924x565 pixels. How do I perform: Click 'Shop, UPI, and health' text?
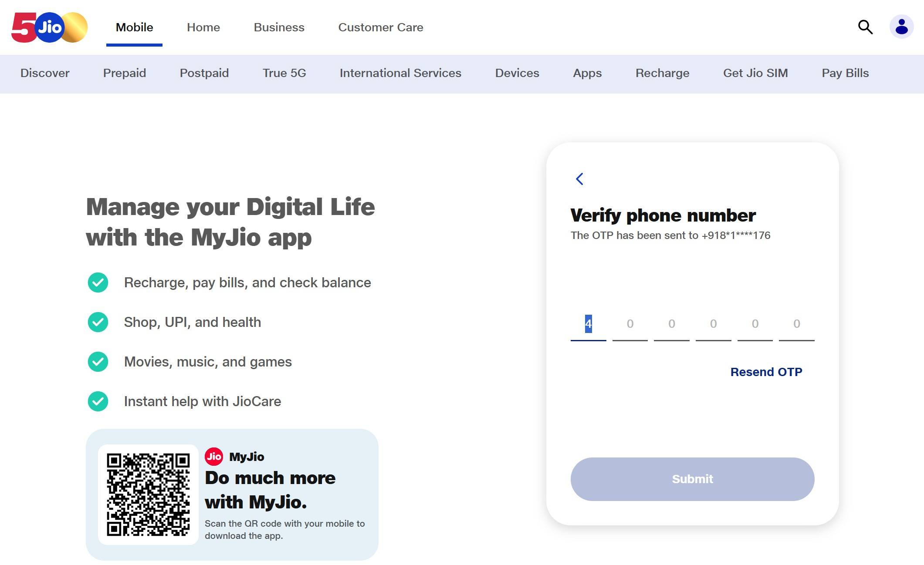point(193,322)
